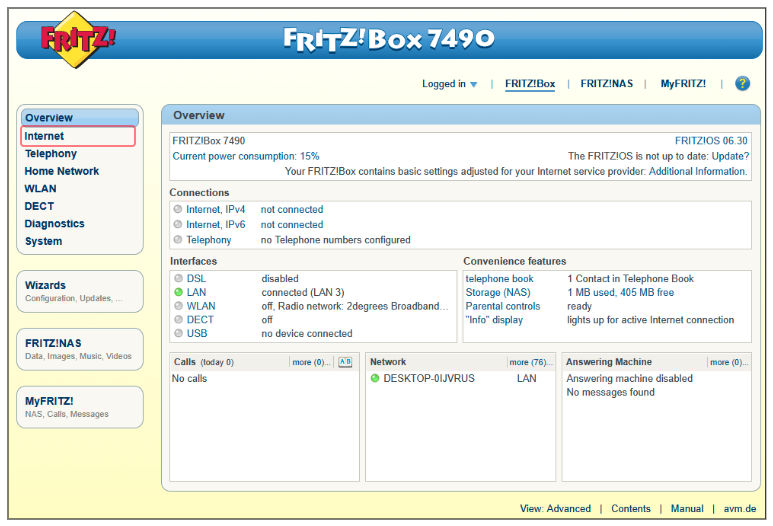773x526 pixels.
Task: Click 'Answering machine disabled' text
Action: click(629, 379)
